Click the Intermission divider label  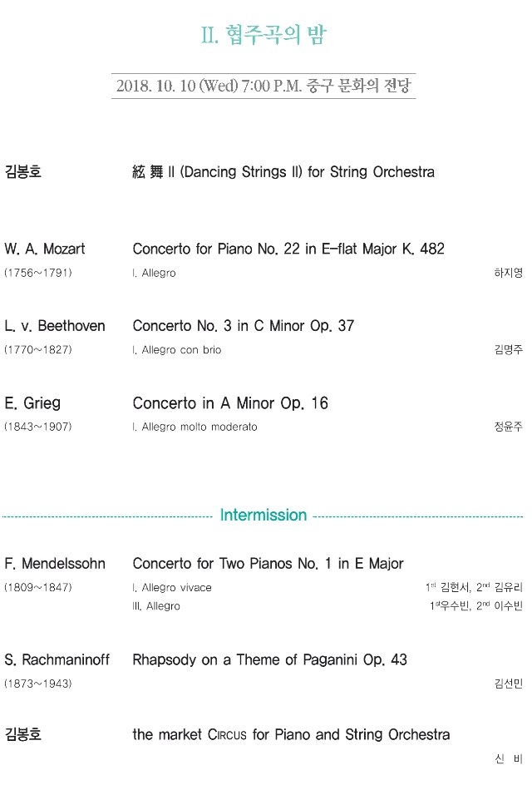pos(264,516)
